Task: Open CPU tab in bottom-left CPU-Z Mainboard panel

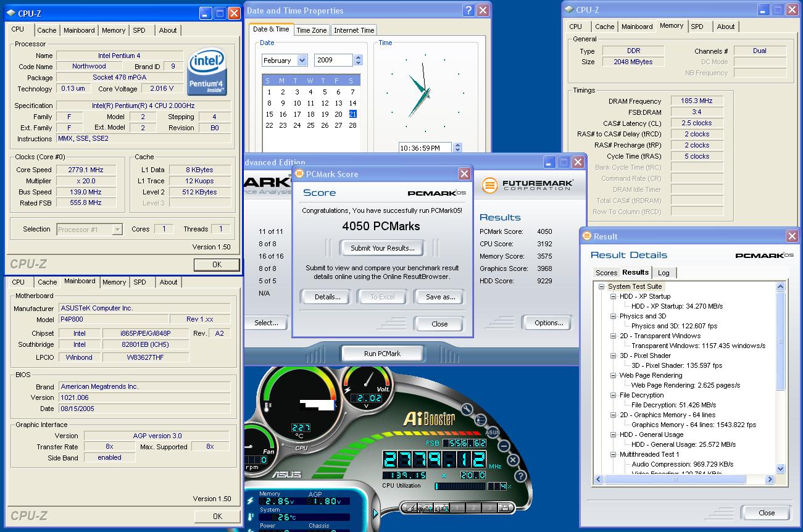Action: pyautogui.click(x=19, y=282)
